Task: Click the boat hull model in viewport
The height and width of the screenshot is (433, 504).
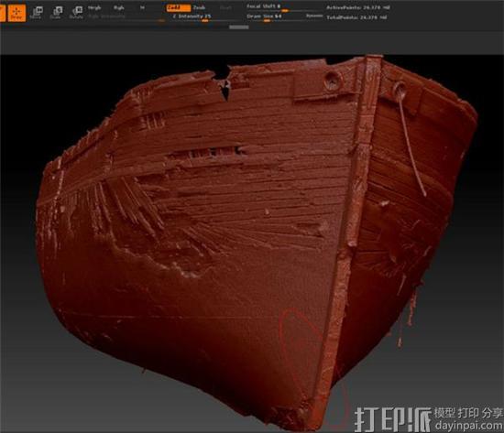Action: [x=251, y=238]
